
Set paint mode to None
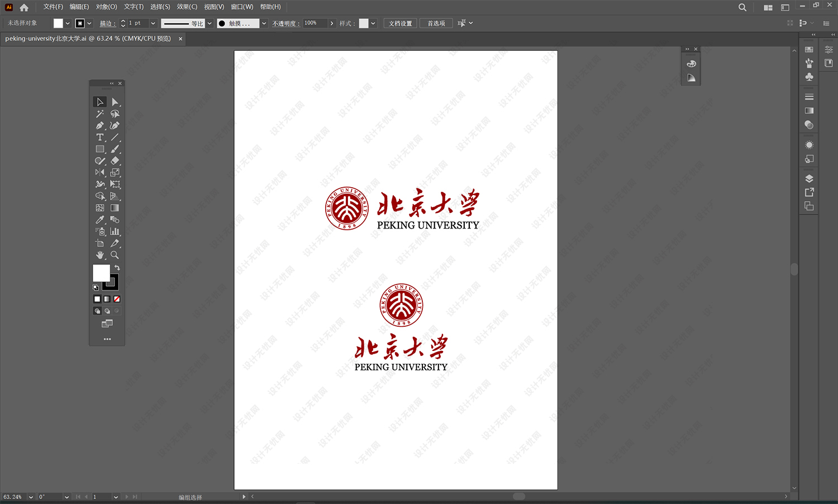point(117,299)
